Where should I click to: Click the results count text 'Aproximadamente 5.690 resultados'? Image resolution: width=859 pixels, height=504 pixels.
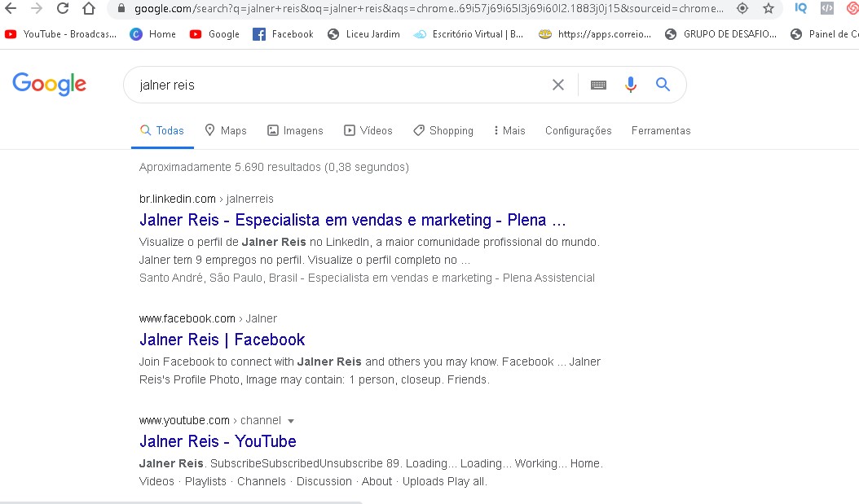(230, 167)
